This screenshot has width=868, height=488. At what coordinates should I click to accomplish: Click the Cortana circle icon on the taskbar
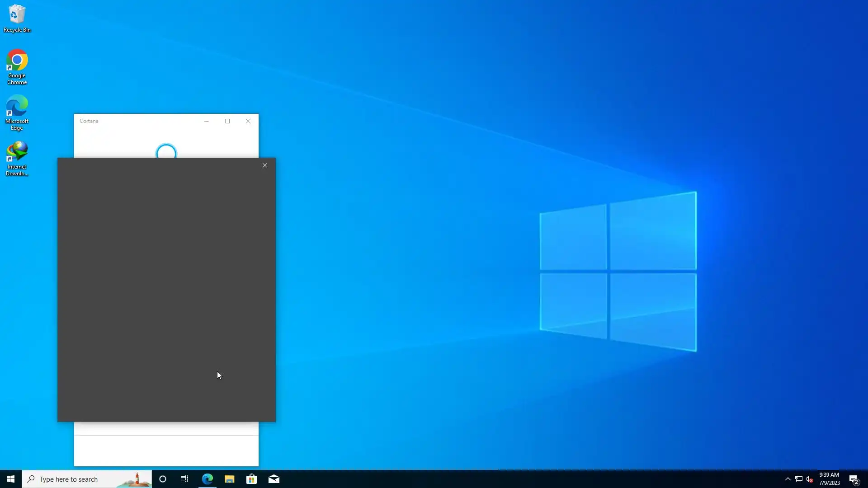(x=163, y=479)
